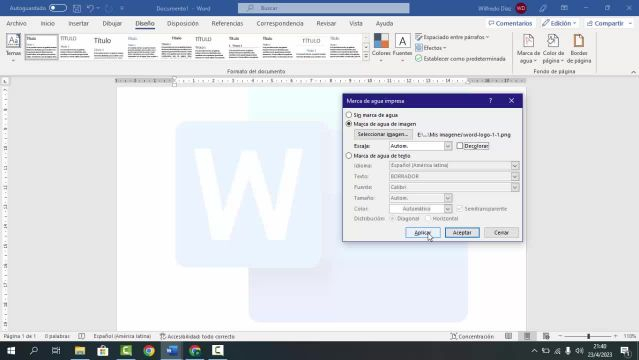The image size is (639, 360).
Task: Switch to the Inicio tab
Action: tap(48, 24)
